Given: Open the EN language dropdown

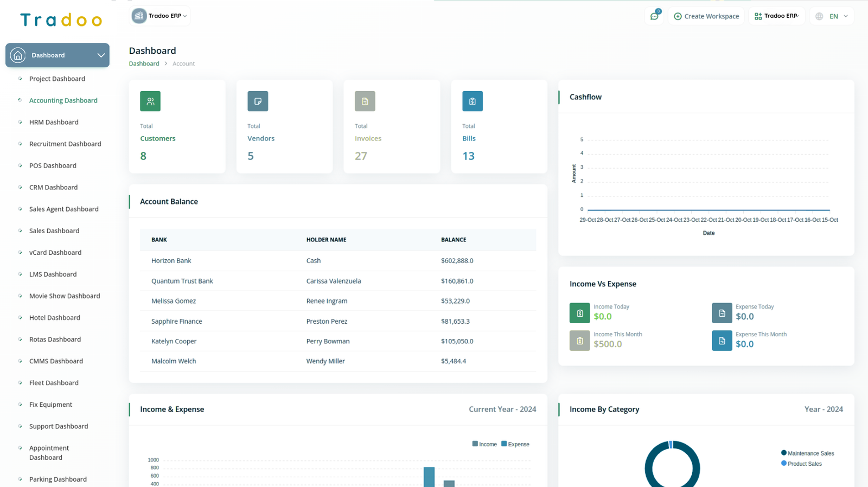Looking at the screenshot, I should pos(832,16).
